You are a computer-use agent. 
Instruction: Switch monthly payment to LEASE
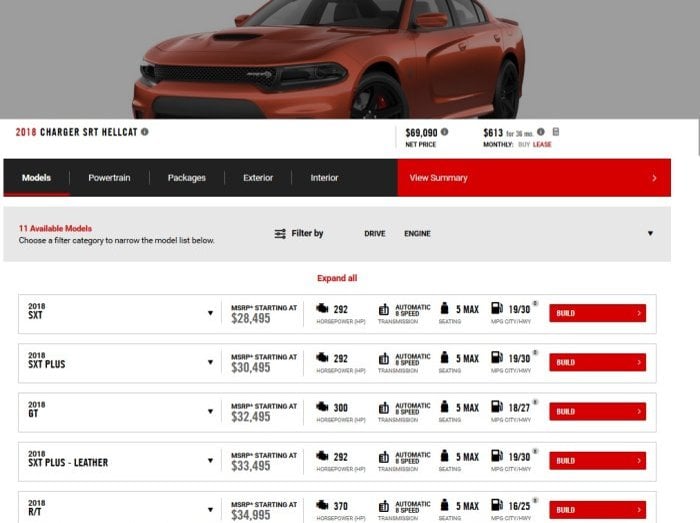[542, 145]
